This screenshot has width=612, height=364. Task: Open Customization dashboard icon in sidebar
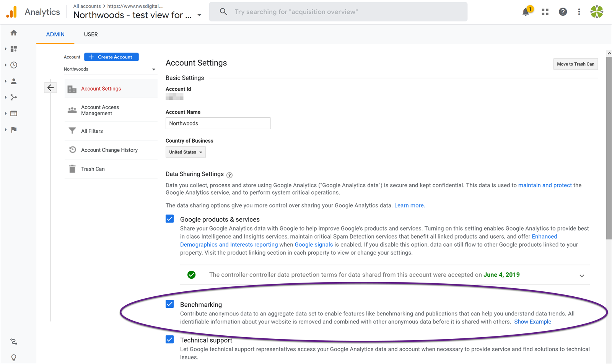point(14,49)
